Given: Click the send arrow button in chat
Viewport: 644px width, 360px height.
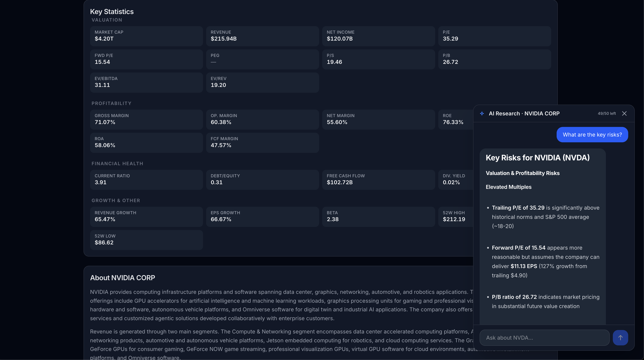Looking at the screenshot, I should (620, 338).
